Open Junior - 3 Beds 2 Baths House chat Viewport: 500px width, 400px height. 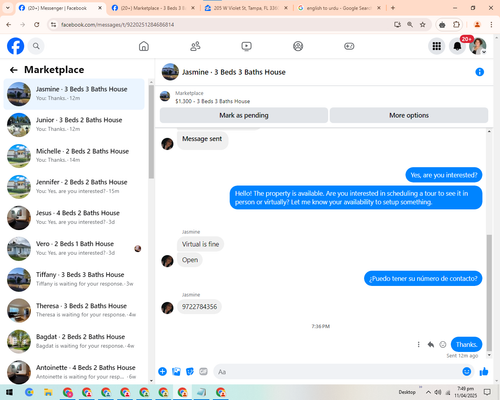[74, 125]
